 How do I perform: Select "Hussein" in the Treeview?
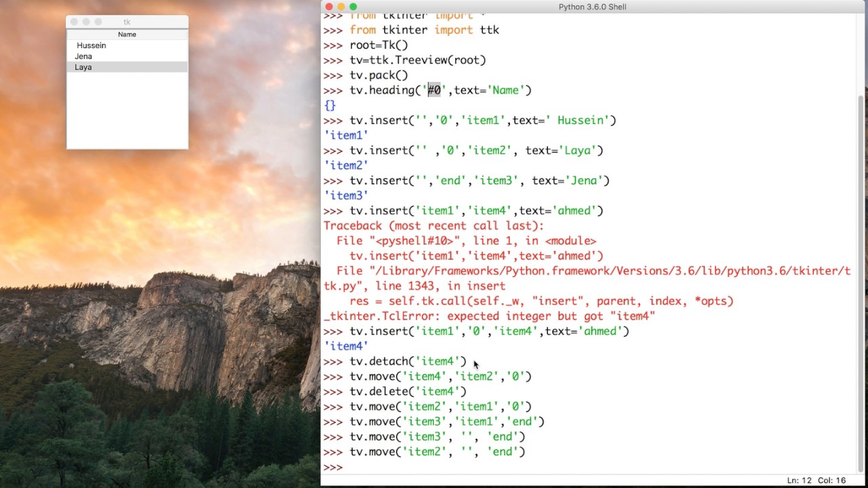(91, 45)
